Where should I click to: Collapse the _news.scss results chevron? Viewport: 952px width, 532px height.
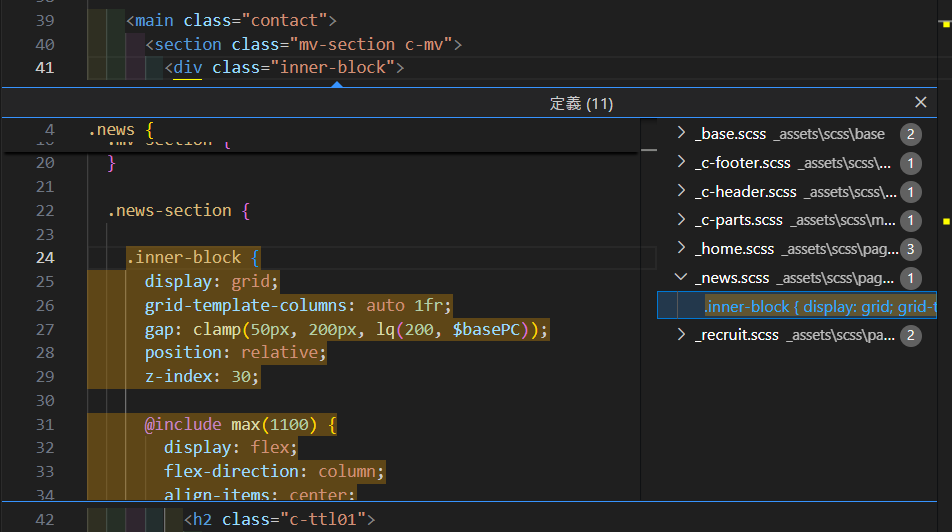(x=681, y=278)
